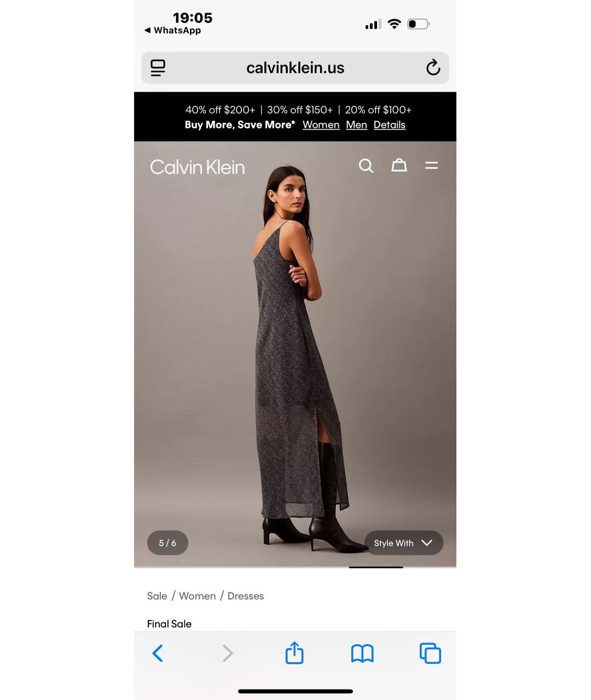This screenshot has width=591, height=700.
Task: Open the hamburger menu icon
Action: click(x=432, y=165)
